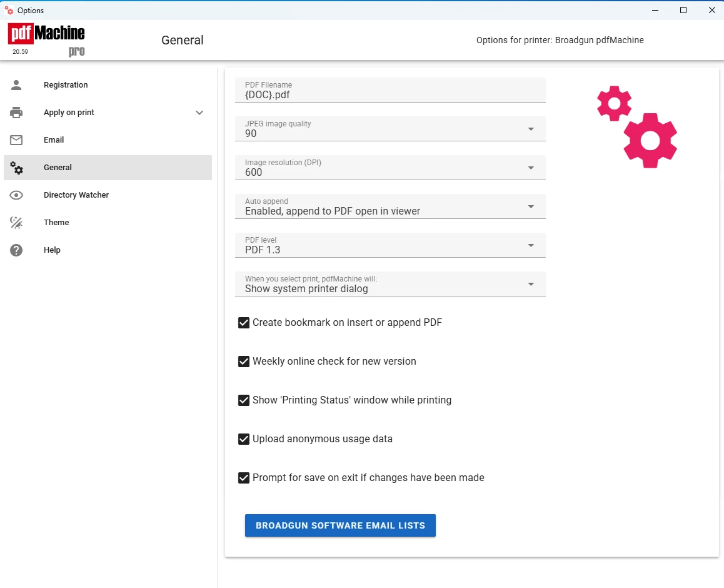Click the Email envelope icon
This screenshot has height=588, width=724.
[16, 140]
